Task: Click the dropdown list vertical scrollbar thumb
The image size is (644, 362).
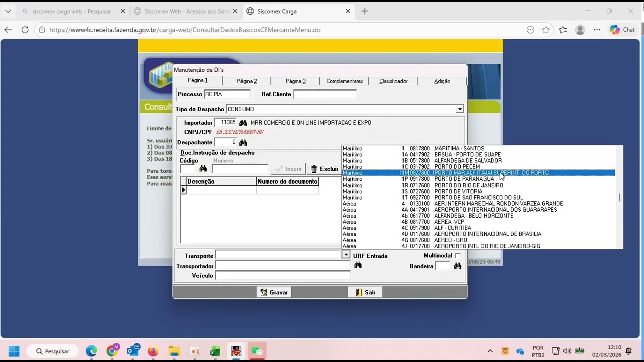Action: point(620,198)
